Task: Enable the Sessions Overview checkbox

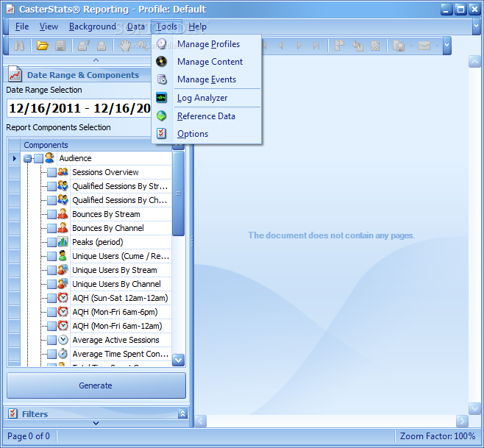Action: 51,172
